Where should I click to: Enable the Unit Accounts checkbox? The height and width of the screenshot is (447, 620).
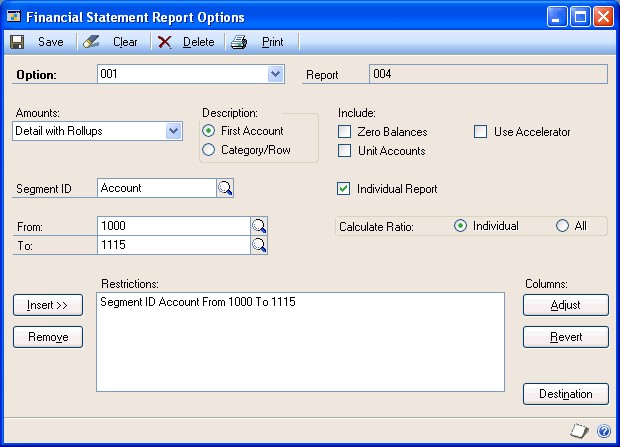tap(344, 150)
